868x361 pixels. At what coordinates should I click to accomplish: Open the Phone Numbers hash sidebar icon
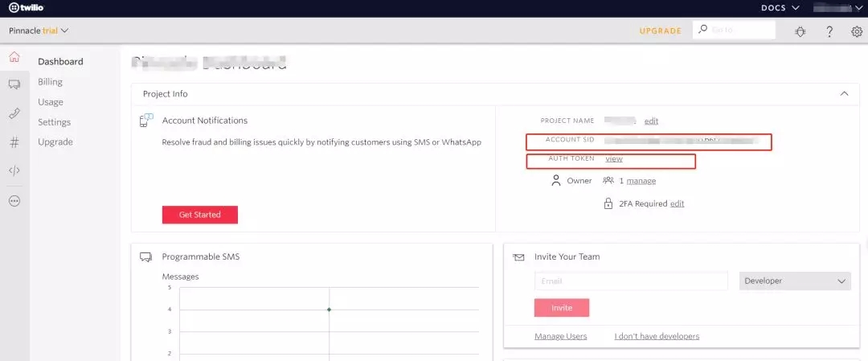coord(14,142)
